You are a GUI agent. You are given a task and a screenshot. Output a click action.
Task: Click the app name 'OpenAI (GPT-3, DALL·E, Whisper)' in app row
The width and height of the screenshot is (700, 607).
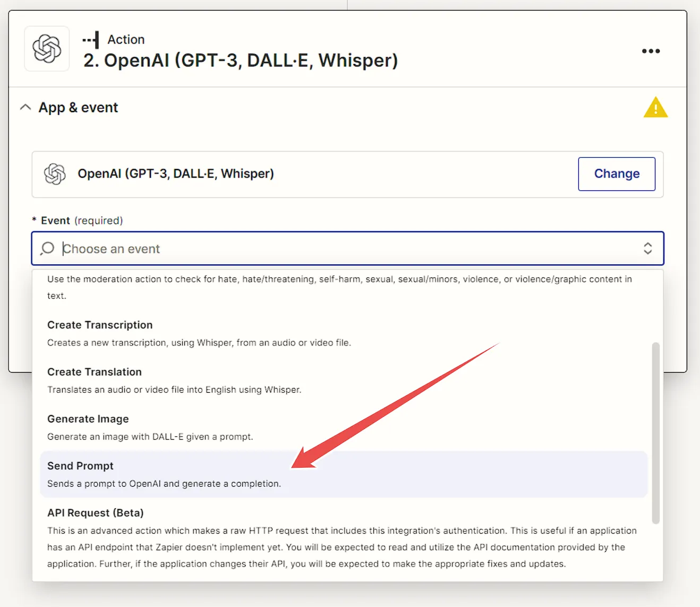tap(176, 174)
